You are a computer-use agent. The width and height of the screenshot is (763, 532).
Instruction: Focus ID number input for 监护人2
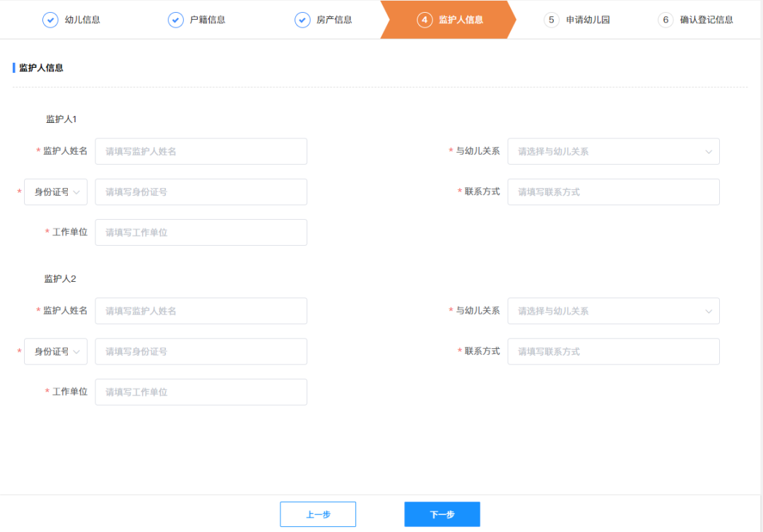[x=201, y=352]
